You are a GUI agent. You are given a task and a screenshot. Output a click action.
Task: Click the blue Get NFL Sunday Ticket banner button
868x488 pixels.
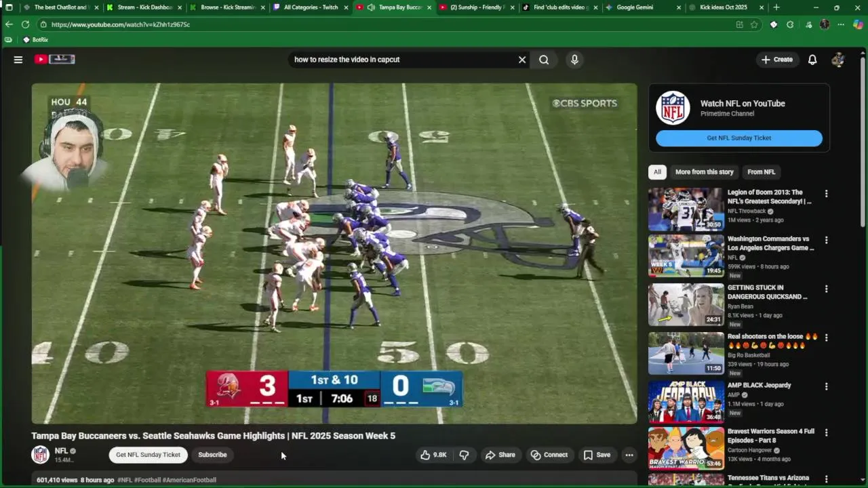(x=739, y=138)
